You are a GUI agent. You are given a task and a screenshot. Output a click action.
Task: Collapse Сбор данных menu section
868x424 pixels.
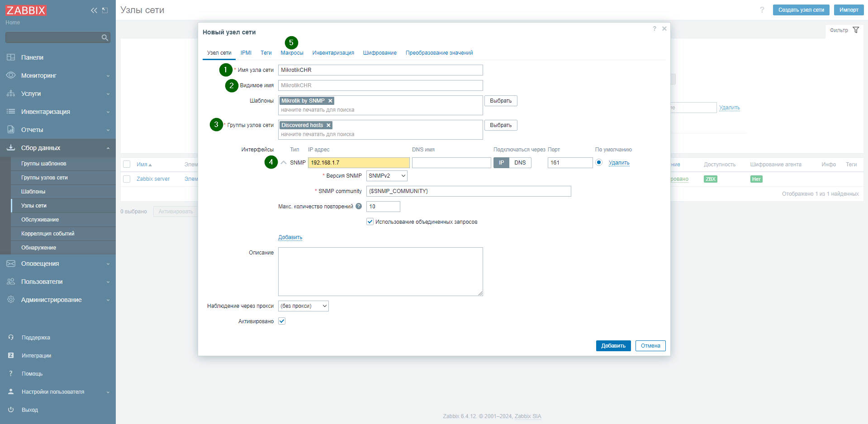(108, 148)
